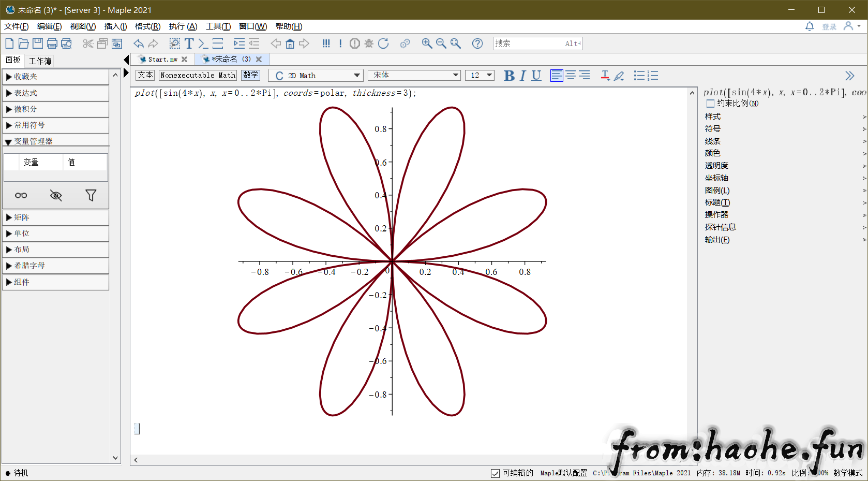
Task: Close the 未命名 (3) document tab
Action: click(x=259, y=60)
